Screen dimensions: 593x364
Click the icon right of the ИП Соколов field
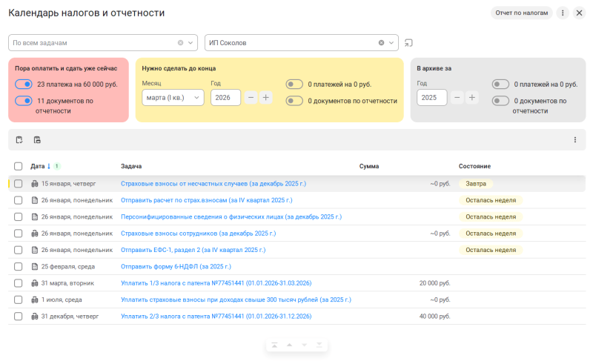tap(408, 42)
